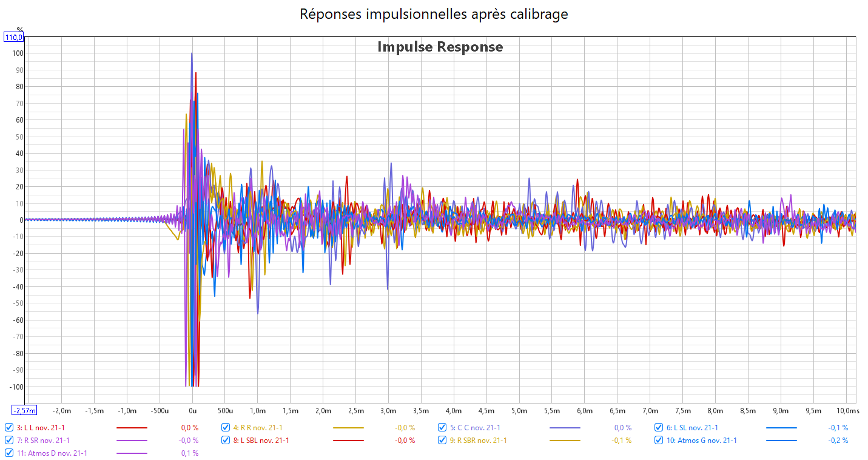
Task: Toggle the '10: Atmos G nov. 21-1' checkbox
Action: (x=659, y=440)
